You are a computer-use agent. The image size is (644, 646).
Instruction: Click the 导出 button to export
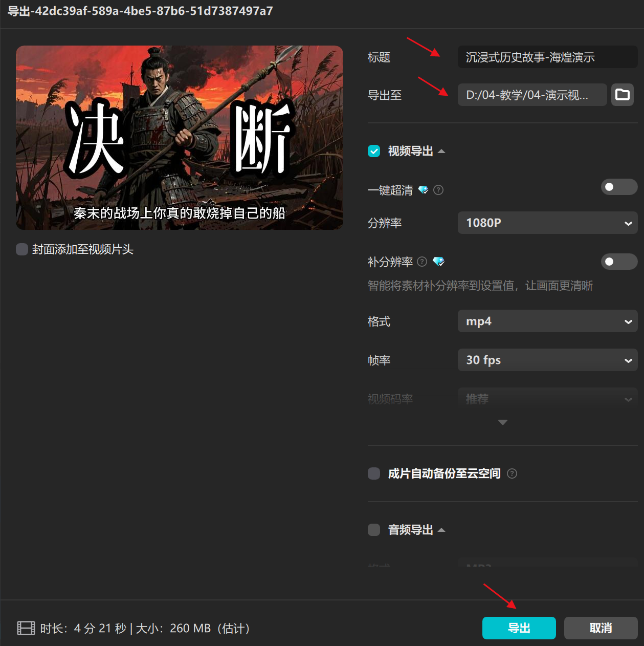[519, 628]
